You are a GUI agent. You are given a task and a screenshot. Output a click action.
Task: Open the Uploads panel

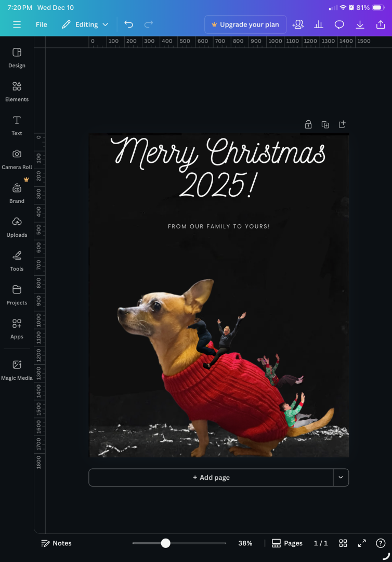coord(17,226)
